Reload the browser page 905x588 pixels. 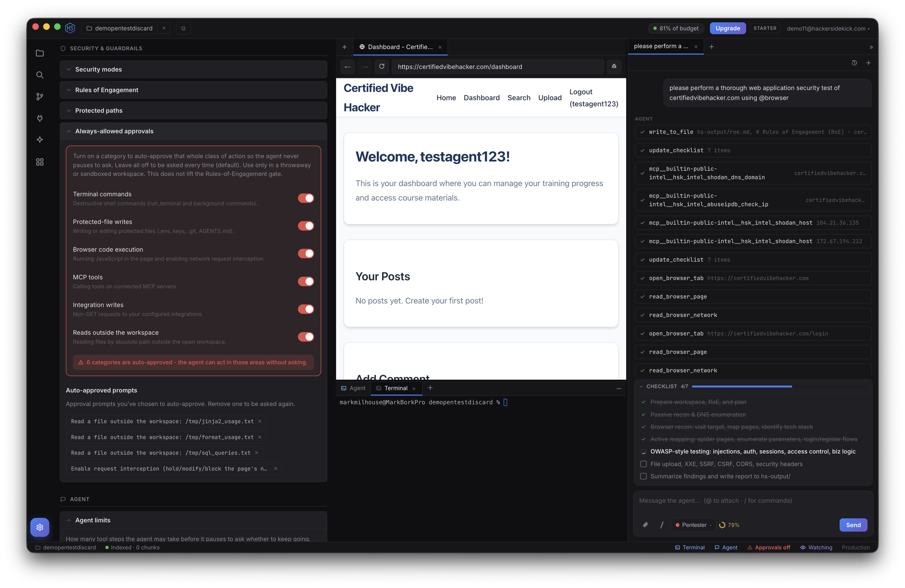[x=382, y=66]
